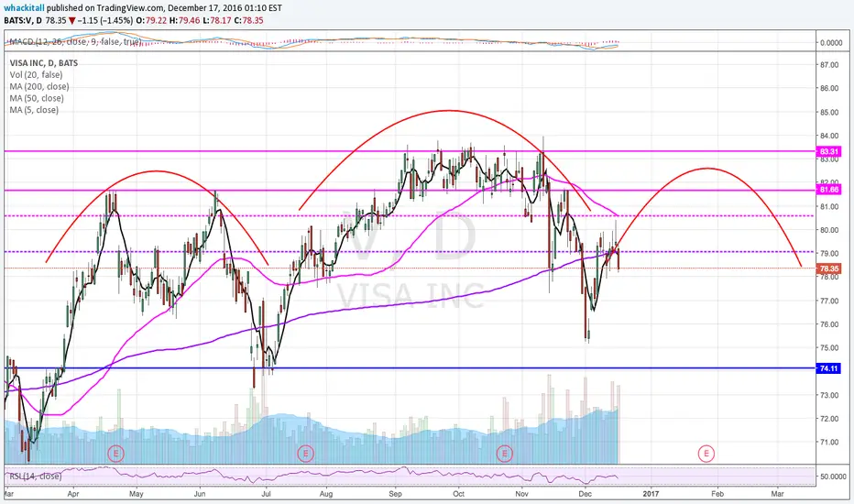Click the Dec label on time axis

tap(585, 494)
